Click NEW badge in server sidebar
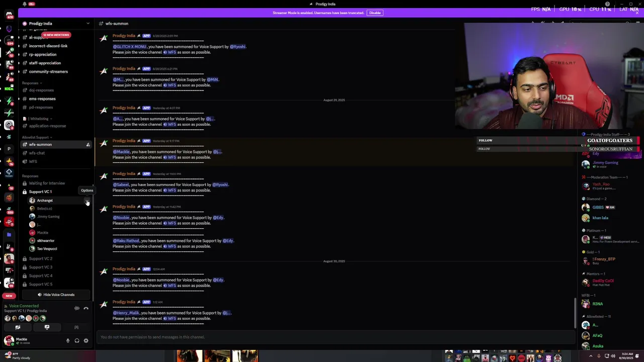644x362 pixels. click(x=9, y=296)
